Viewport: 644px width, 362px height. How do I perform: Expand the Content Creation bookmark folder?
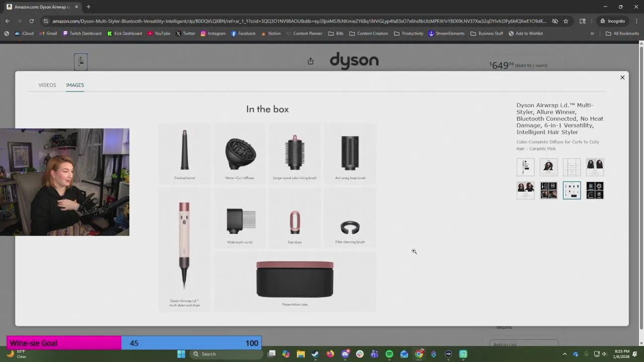[x=369, y=34]
